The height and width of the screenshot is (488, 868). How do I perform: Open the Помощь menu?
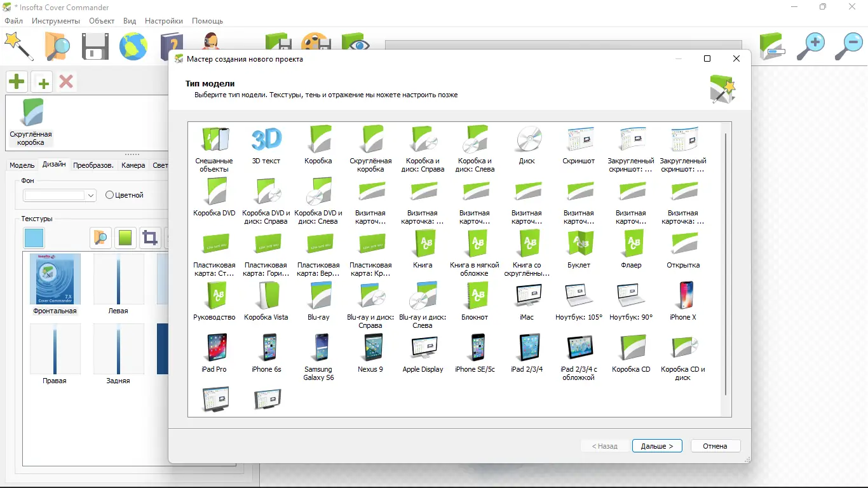[x=207, y=21]
